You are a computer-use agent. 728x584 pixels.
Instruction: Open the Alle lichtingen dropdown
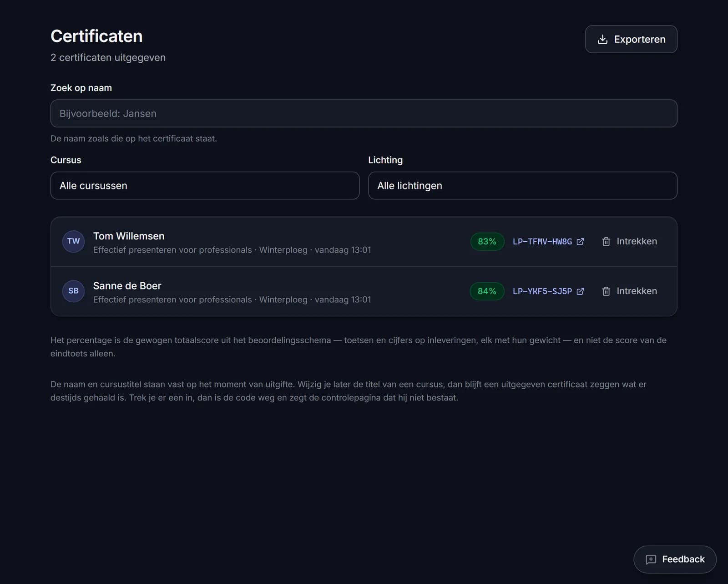[522, 186]
